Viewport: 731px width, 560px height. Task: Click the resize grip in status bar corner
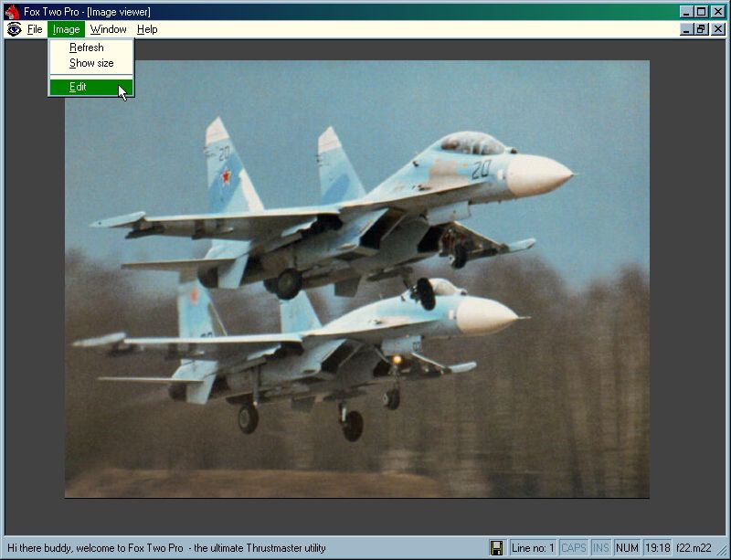(723, 552)
